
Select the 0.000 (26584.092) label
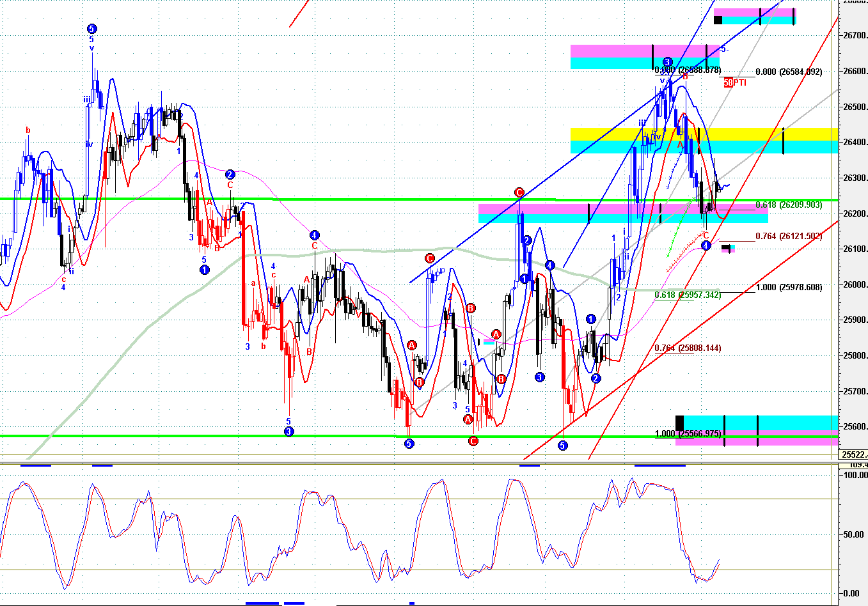789,72
